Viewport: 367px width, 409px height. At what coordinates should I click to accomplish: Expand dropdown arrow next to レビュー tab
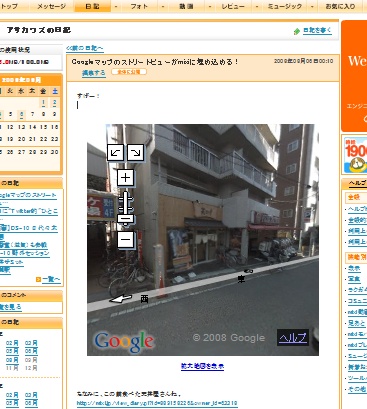click(256, 6)
